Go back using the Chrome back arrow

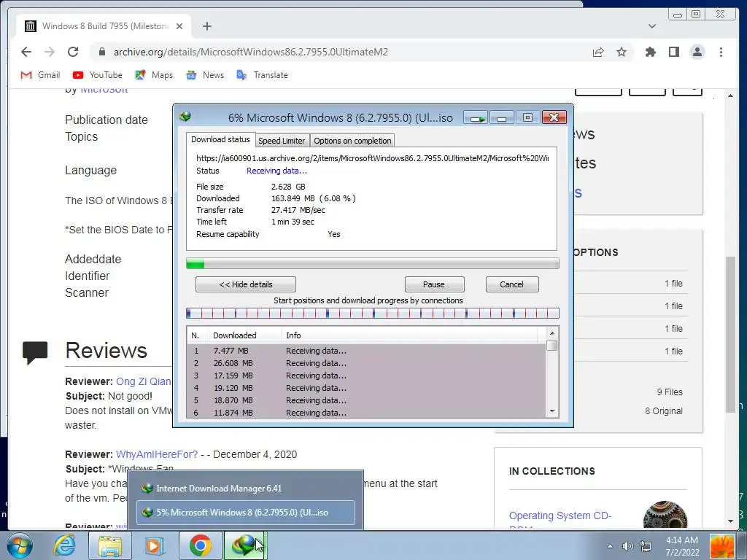[x=26, y=52]
